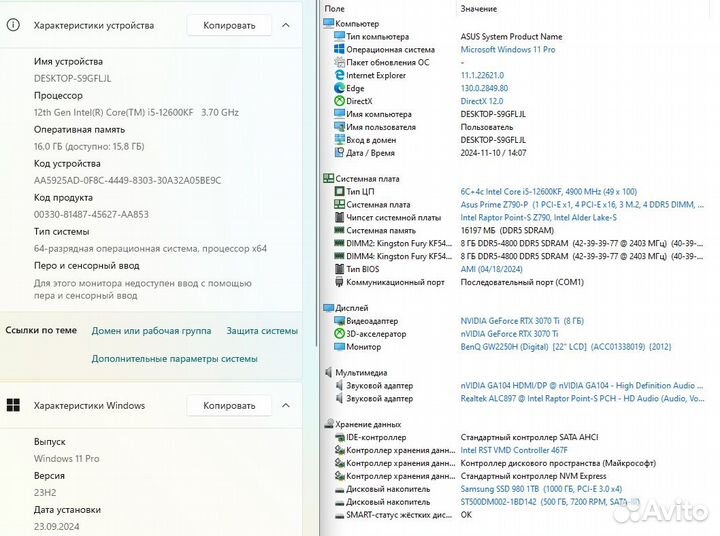720x536 pixels.
Task: Select the Стандартный контроллер NVM Express value
Action: click(x=533, y=476)
